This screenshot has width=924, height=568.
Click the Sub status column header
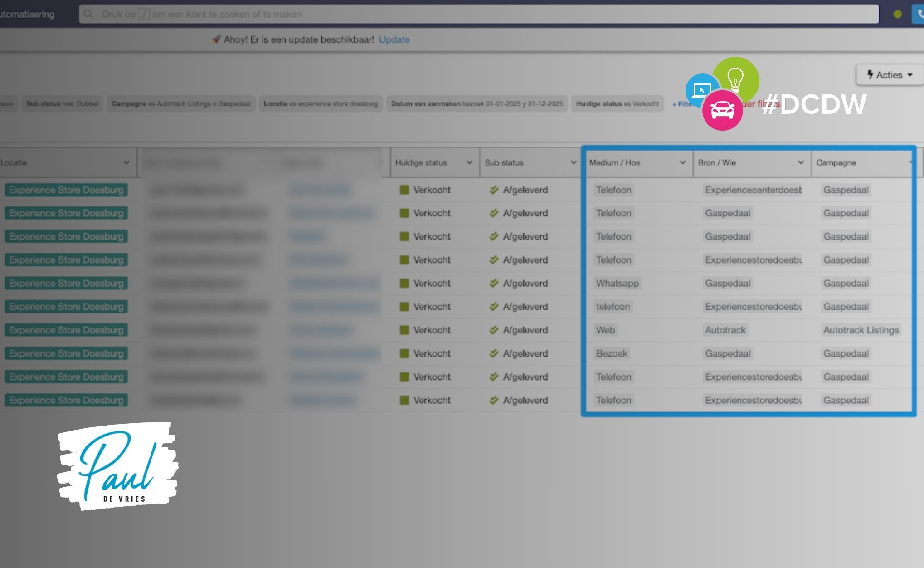504,162
